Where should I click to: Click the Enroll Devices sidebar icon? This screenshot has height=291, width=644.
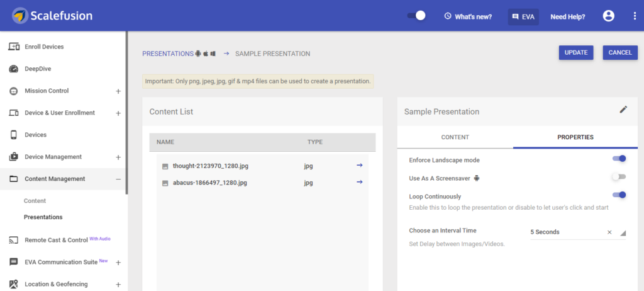click(14, 47)
